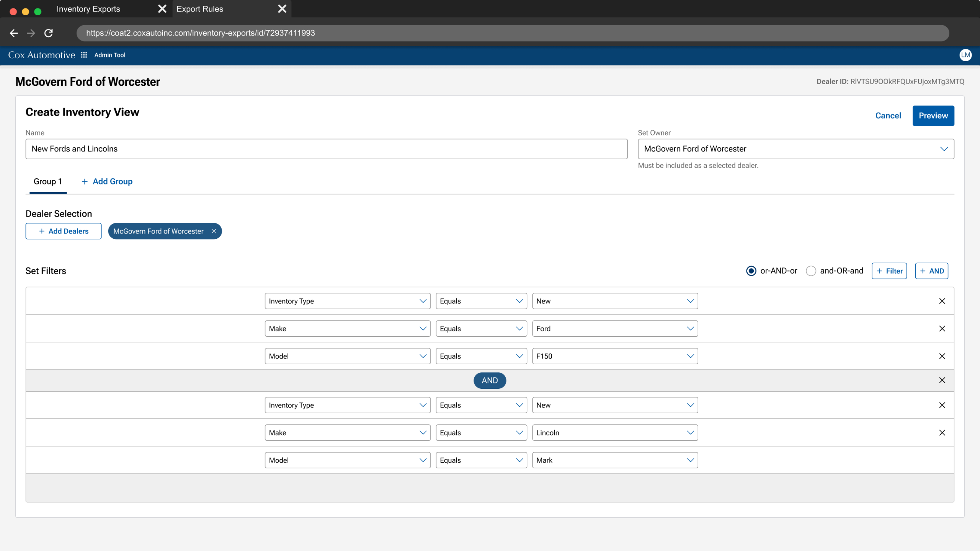Click the + AND button
This screenshot has height=551, width=980.
(931, 271)
